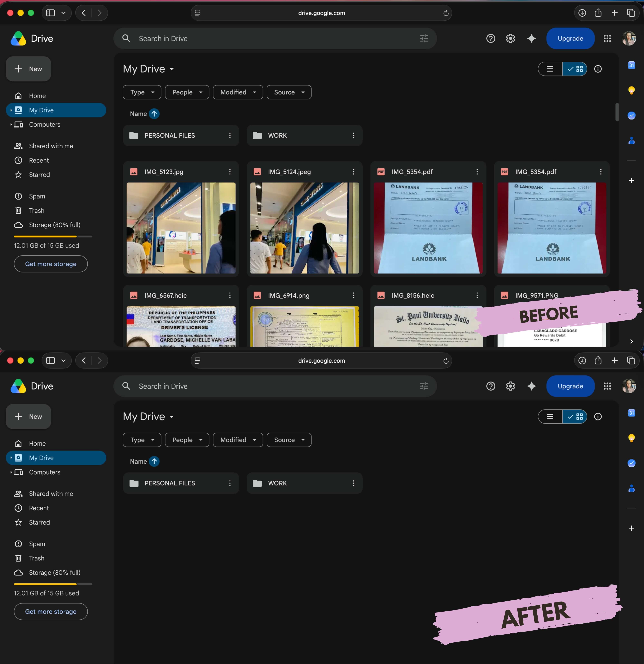The height and width of the screenshot is (664, 644).
Task: Open Calendar side panel in BEFORE window
Action: [x=631, y=65]
